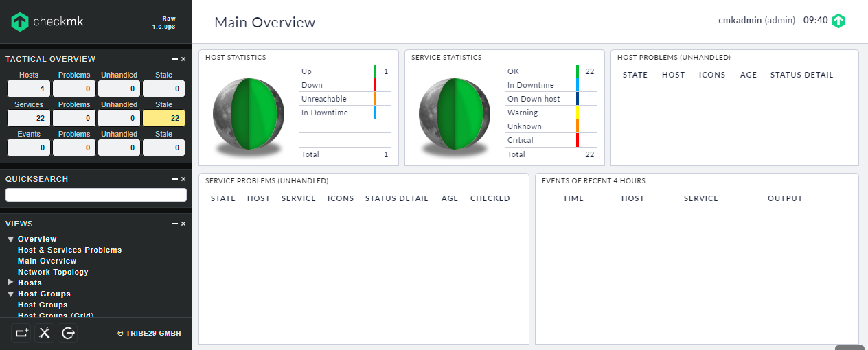868x350 pixels.
Task: Click the Events count 0
Action: (29, 148)
